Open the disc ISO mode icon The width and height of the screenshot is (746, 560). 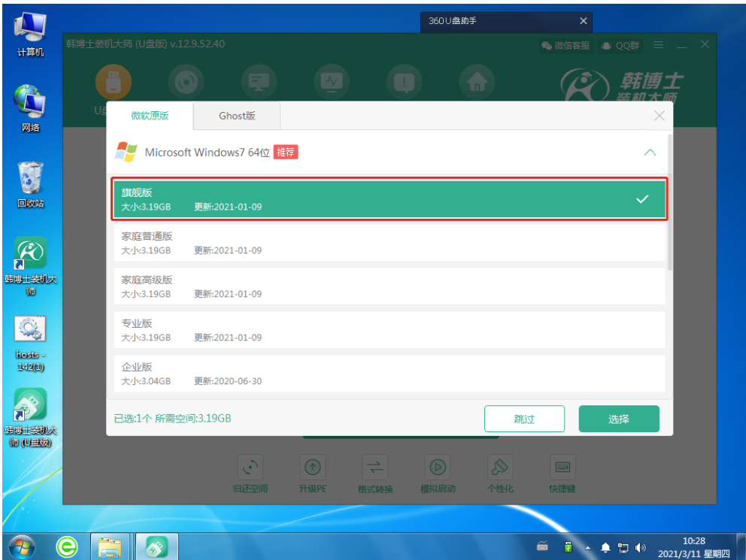[x=186, y=82]
